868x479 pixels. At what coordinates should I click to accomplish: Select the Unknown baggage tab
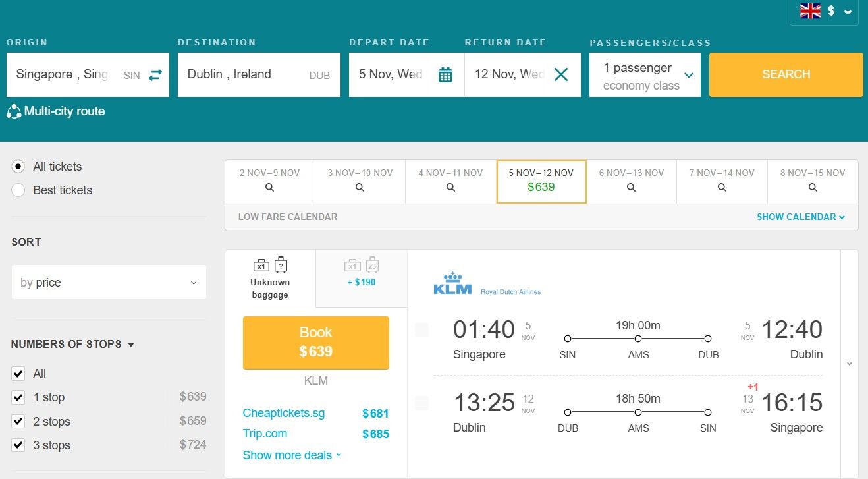270,278
